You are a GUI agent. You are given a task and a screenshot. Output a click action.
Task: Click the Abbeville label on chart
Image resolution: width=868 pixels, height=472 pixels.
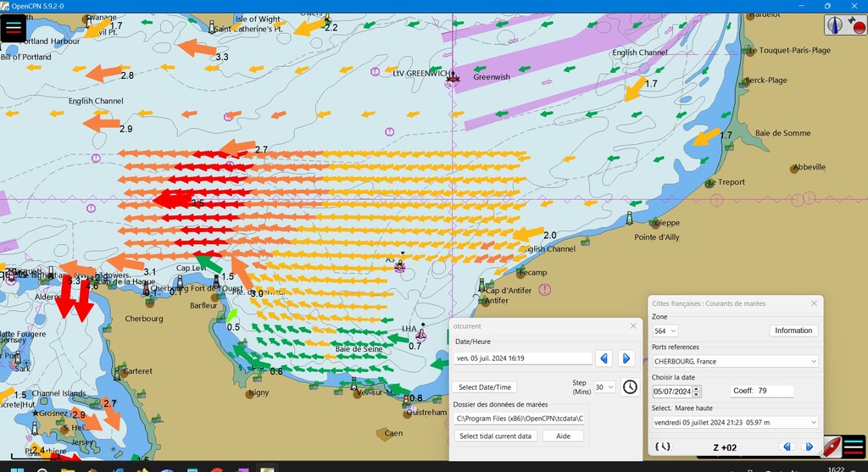[810, 167]
